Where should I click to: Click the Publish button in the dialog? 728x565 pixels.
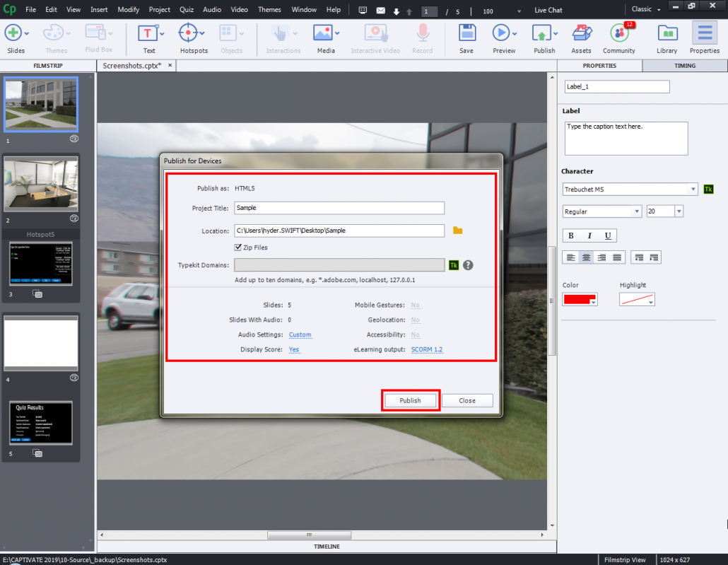(x=411, y=400)
